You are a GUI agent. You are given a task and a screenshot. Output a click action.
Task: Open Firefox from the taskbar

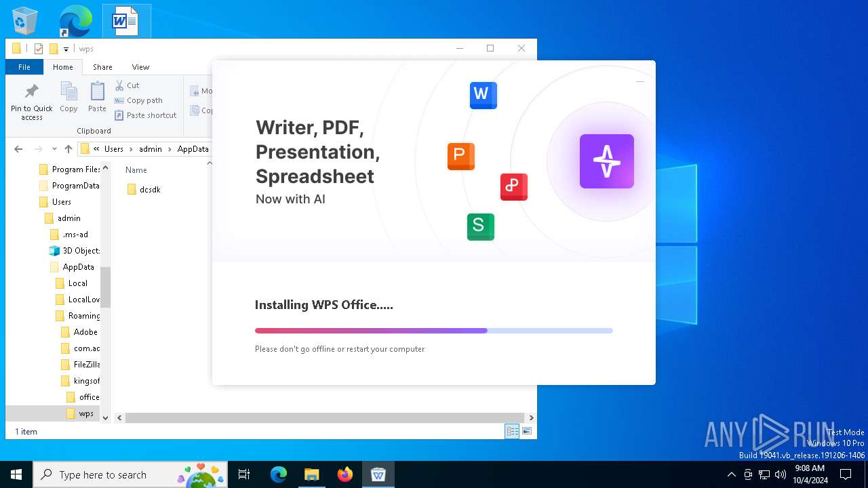345,474
